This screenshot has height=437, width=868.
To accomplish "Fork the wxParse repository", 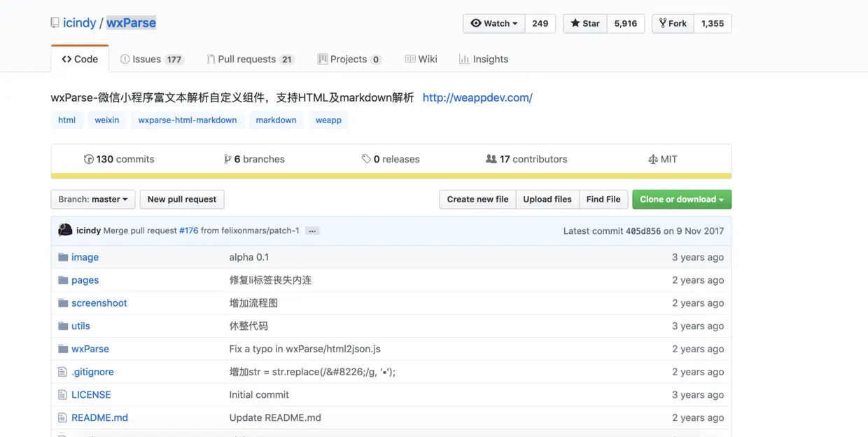I will point(673,23).
